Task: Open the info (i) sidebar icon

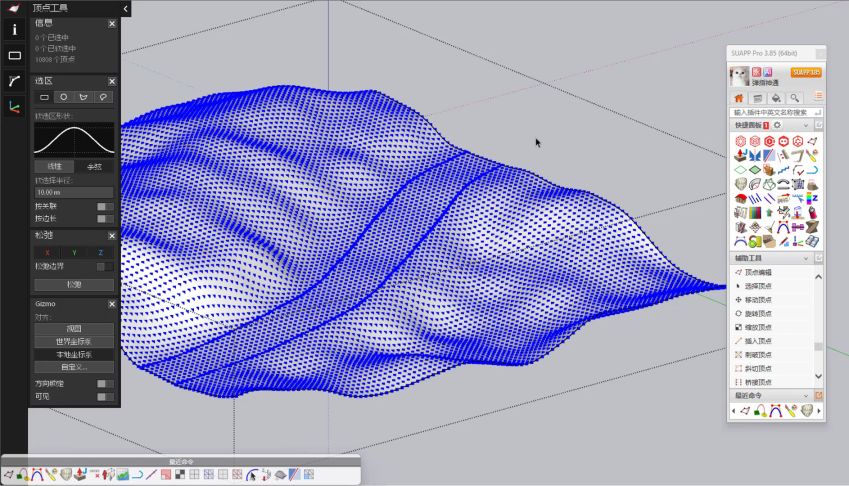Action: (x=15, y=30)
